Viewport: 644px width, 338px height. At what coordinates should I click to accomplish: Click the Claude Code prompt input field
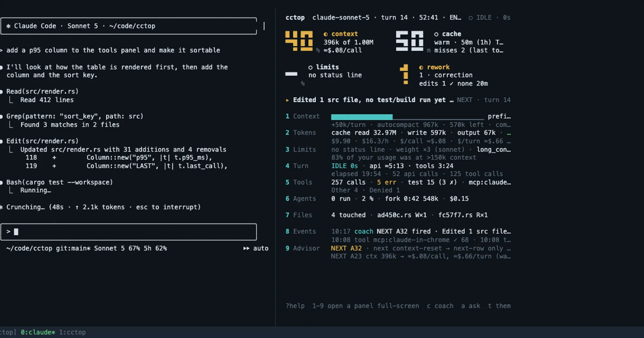[x=128, y=232]
